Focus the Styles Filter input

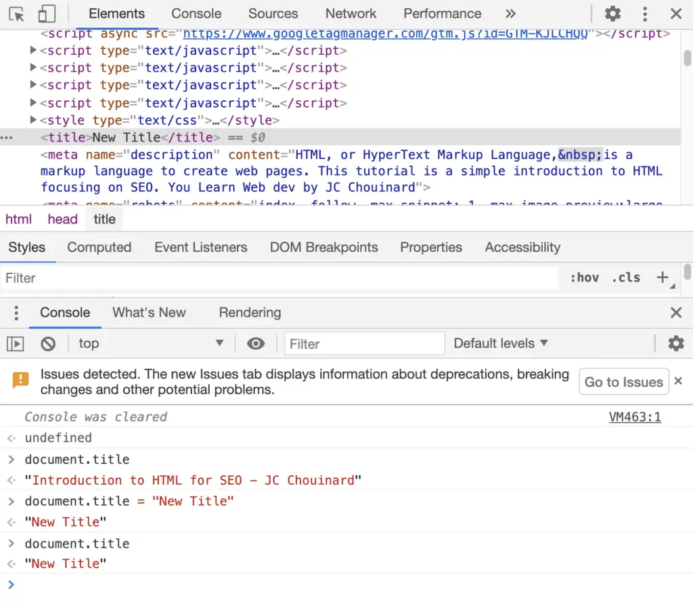pyautogui.click(x=280, y=278)
